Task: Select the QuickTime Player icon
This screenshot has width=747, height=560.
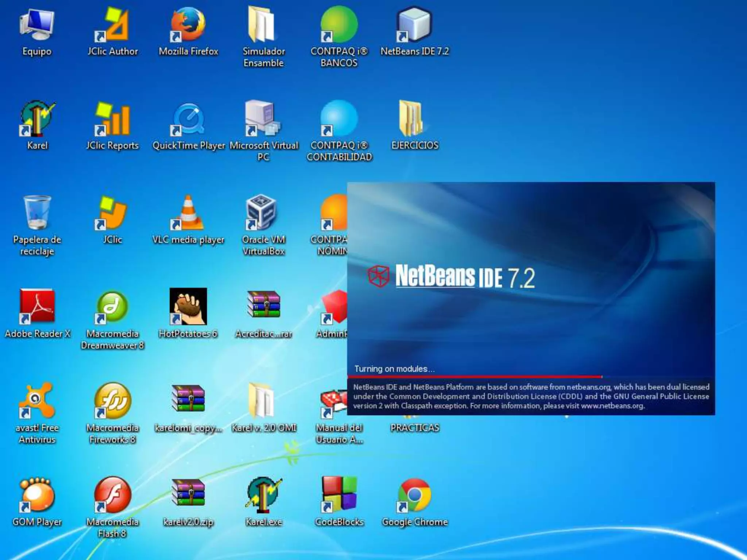Action: (x=188, y=119)
